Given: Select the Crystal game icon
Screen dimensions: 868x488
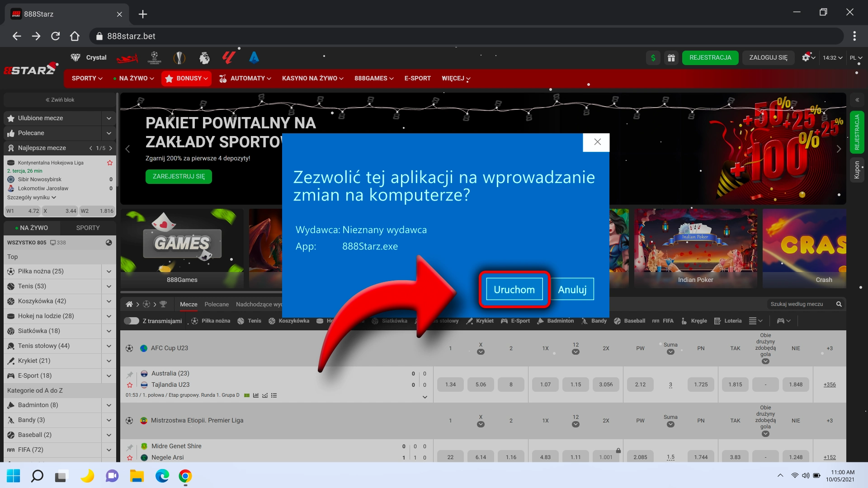Looking at the screenshot, I should [75, 57].
